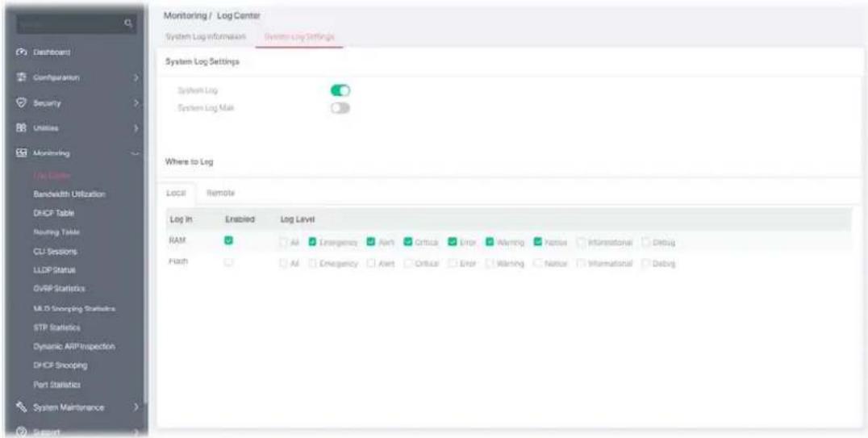Screen dimensions: 868x438
Task: Check Flash Error log level
Action: click(452, 264)
